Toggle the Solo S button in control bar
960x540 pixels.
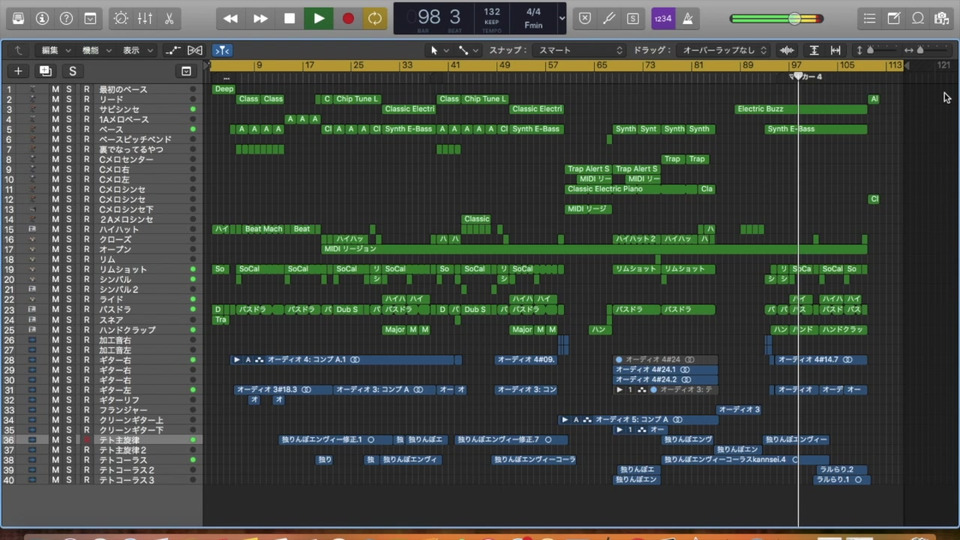pyautogui.click(x=632, y=18)
